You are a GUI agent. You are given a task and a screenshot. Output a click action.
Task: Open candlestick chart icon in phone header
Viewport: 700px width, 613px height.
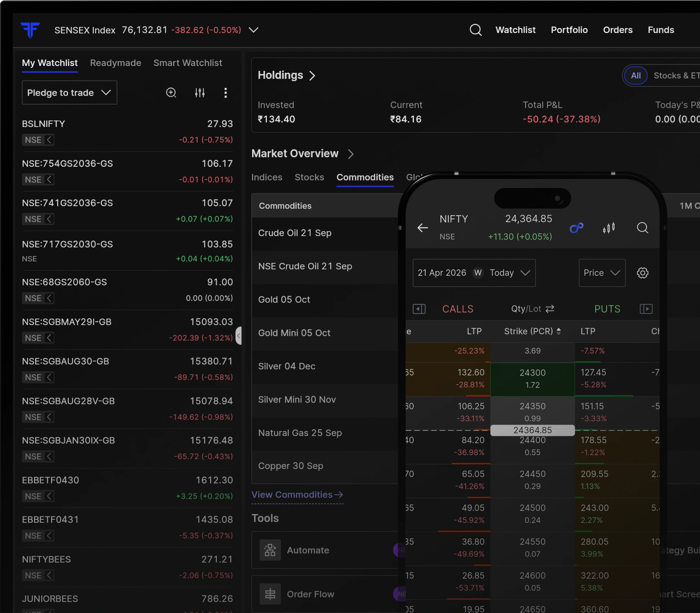click(x=609, y=228)
